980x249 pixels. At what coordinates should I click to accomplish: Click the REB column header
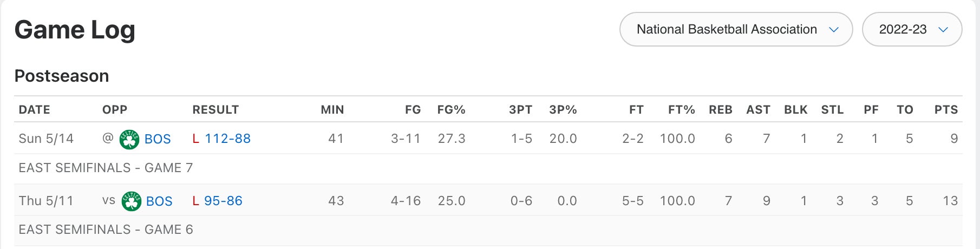point(720,110)
